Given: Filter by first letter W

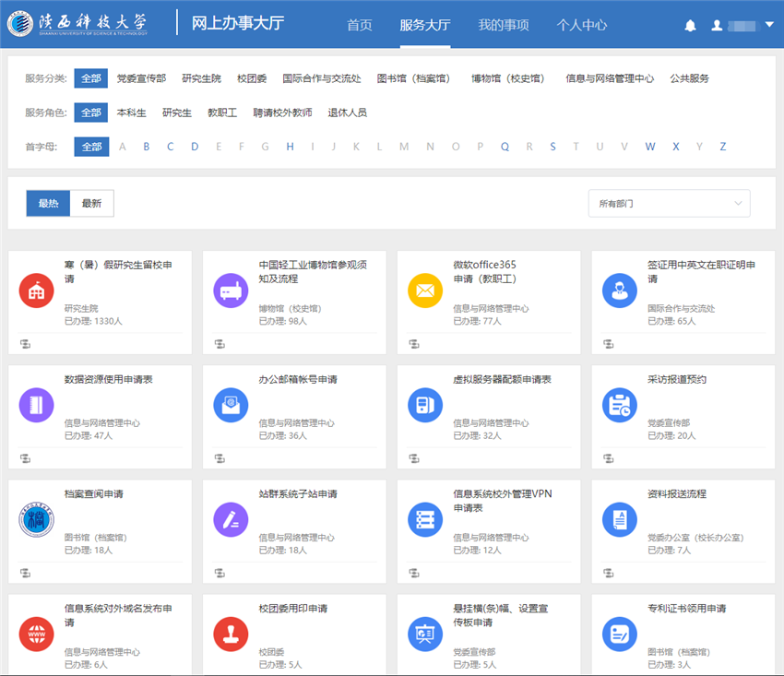Looking at the screenshot, I should click(x=650, y=147).
